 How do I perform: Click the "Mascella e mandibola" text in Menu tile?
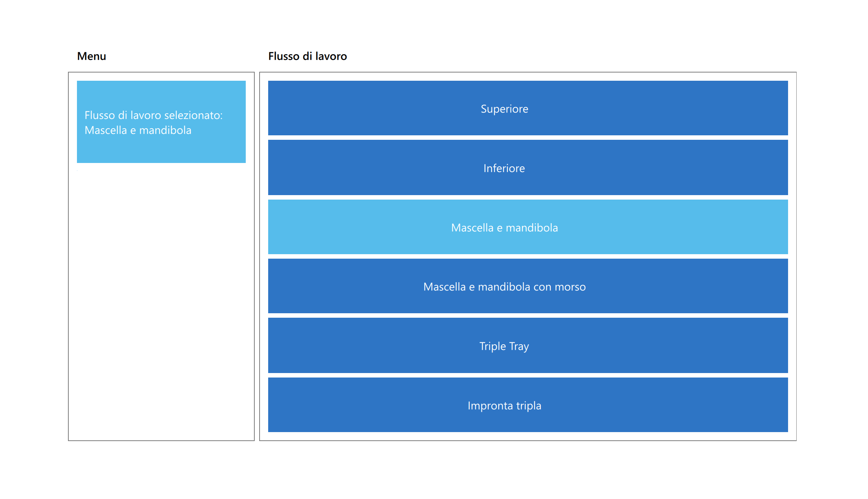point(138,130)
